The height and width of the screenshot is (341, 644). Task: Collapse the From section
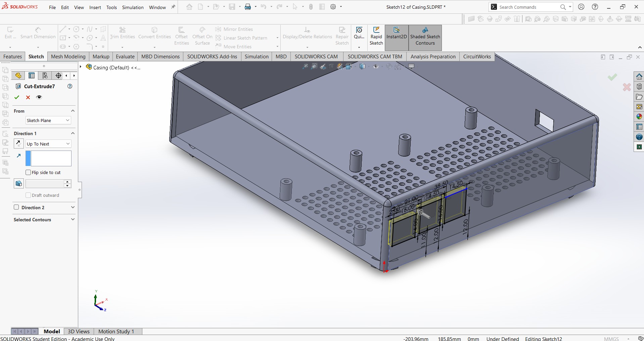coord(73,111)
